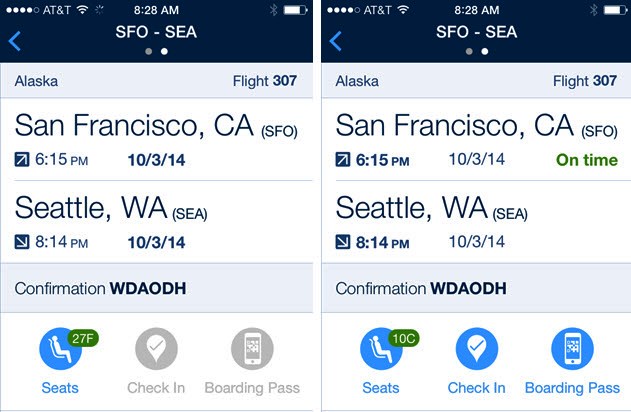Tap the green 27F seat badge
Screen dimensions: 631x412
click(82, 336)
